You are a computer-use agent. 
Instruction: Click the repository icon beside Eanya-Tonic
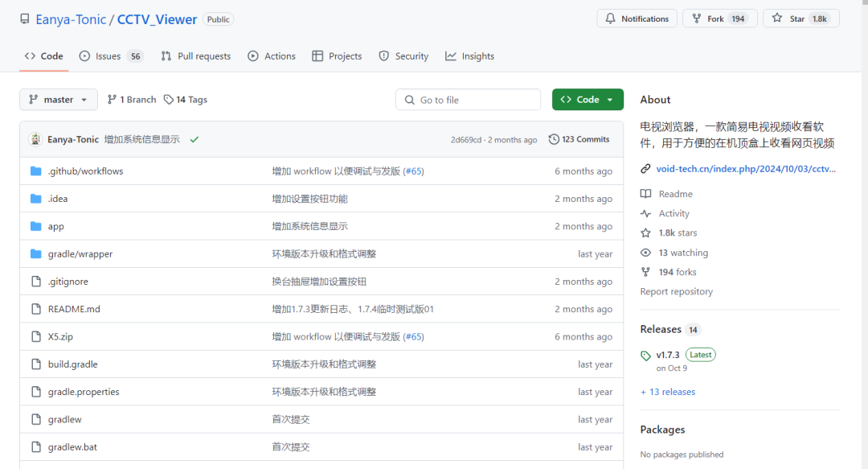25,19
